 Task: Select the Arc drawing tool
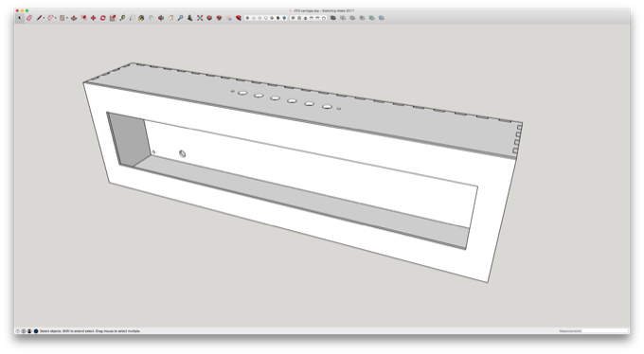pyautogui.click(x=51, y=18)
